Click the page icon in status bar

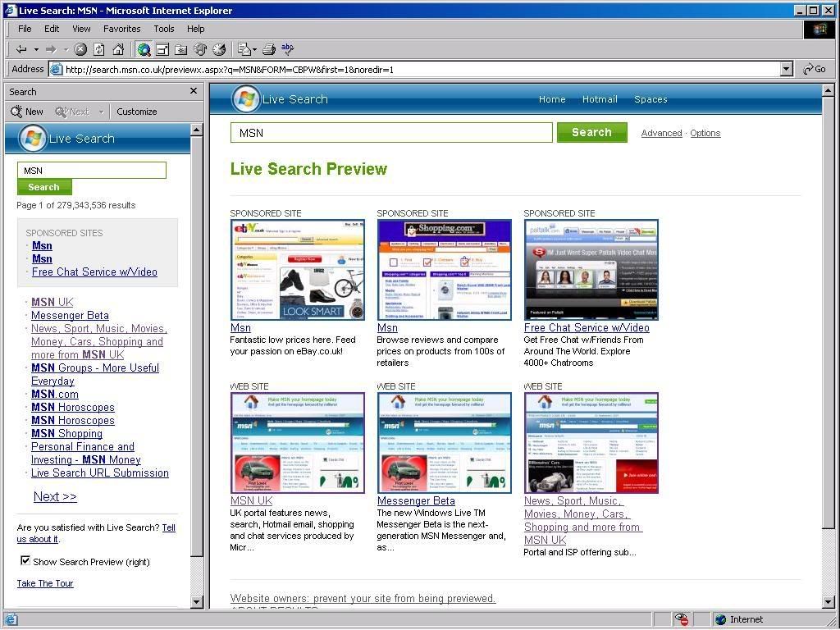click(x=11, y=620)
